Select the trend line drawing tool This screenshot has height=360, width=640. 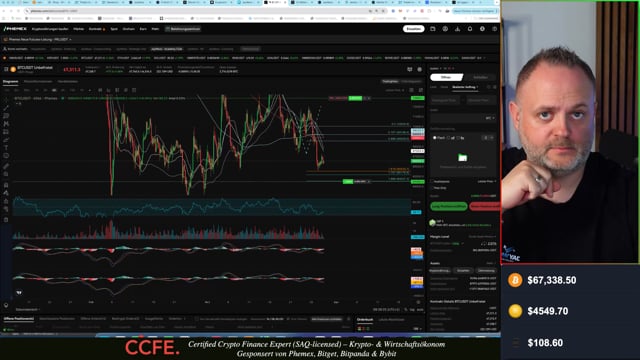pyautogui.click(x=6, y=108)
